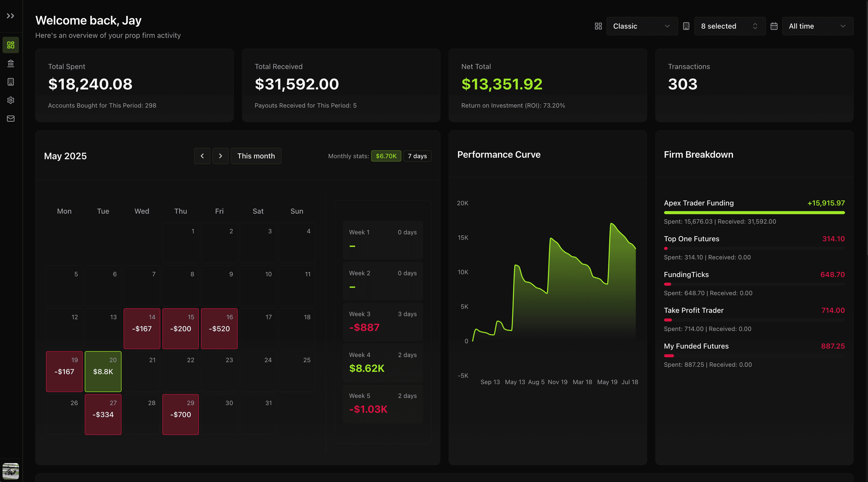
Task: Advance to the next month with the right chevron
Action: pos(220,156)
